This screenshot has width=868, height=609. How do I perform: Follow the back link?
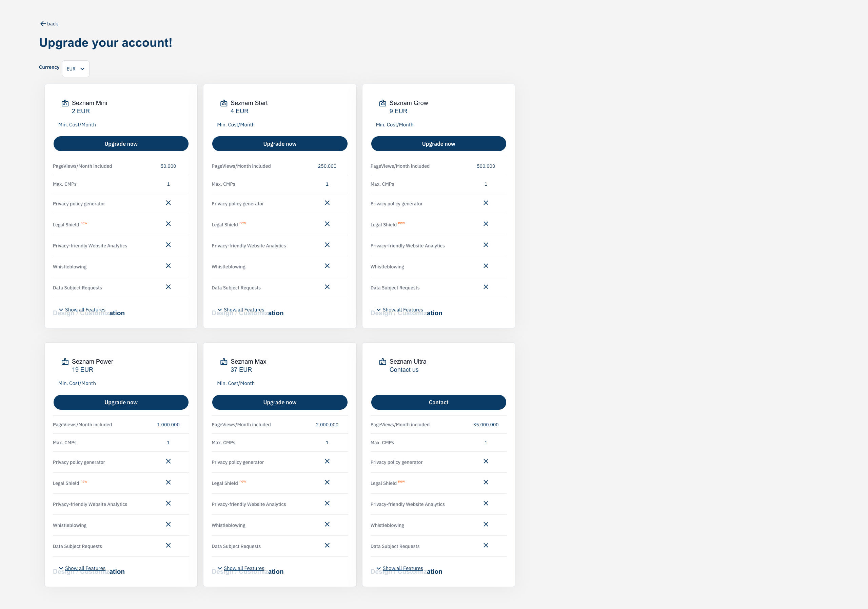(53, 24)
